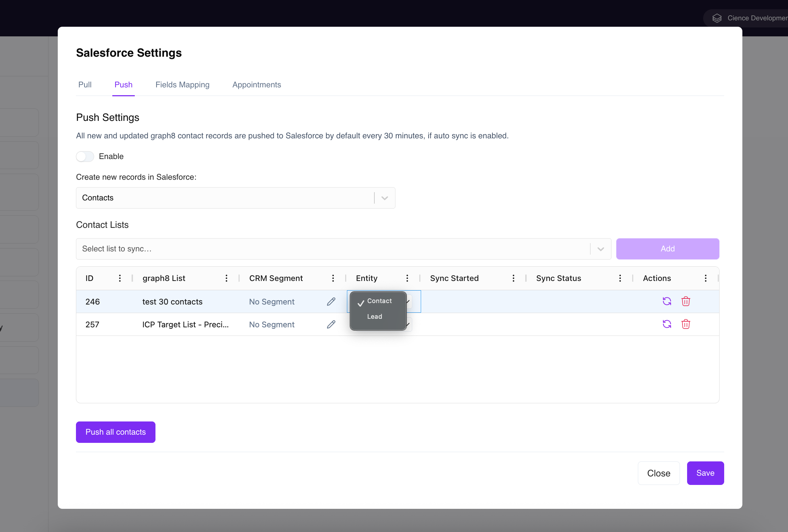Switch to the Fields Mapping tab

tap(182, 85)
